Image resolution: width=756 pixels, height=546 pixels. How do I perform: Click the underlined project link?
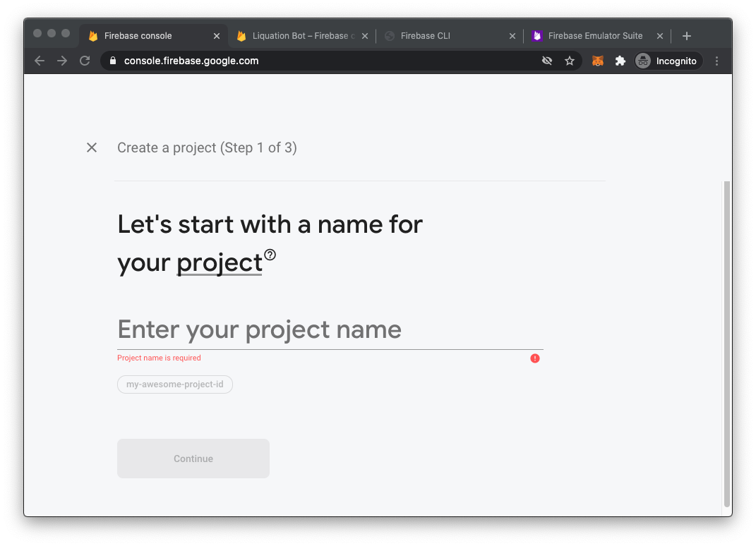(x=220, y=263)
